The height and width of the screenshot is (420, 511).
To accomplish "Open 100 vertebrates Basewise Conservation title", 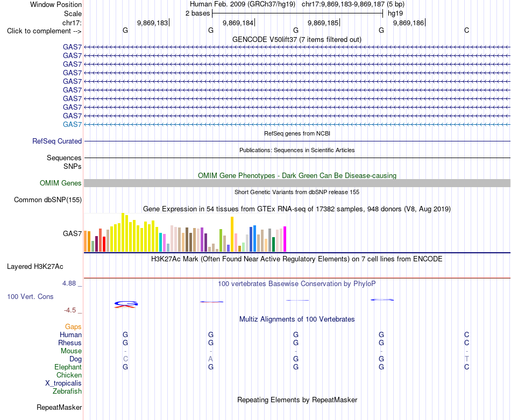I will (x=297, y=284).
